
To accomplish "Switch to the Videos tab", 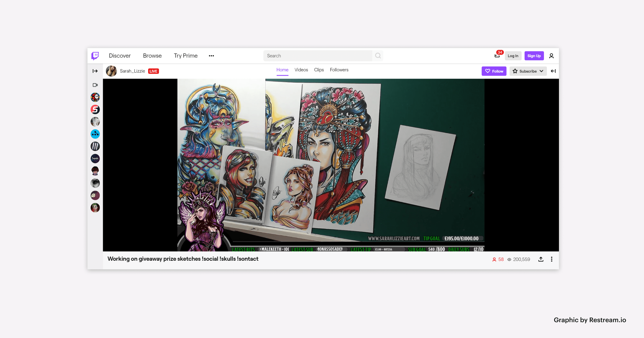I will [301, 70].
